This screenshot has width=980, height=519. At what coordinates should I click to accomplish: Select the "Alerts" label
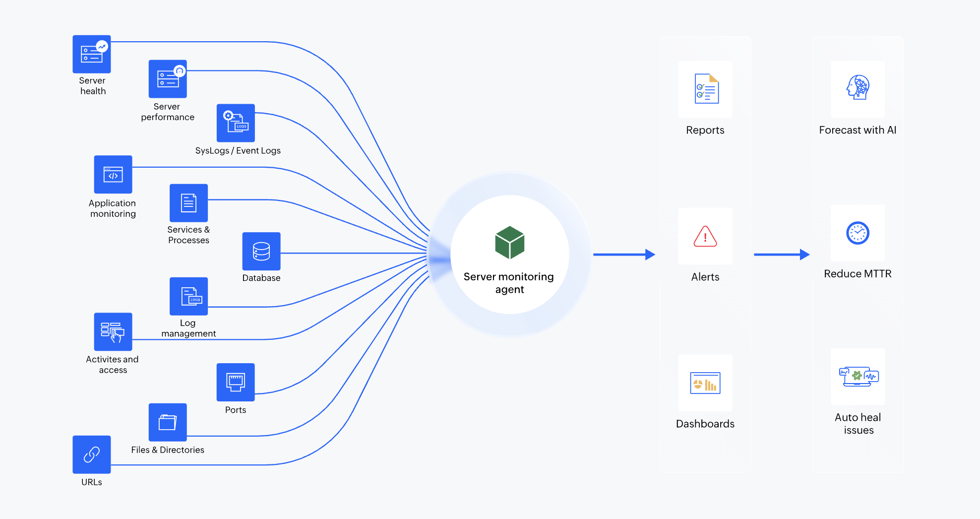705,277
